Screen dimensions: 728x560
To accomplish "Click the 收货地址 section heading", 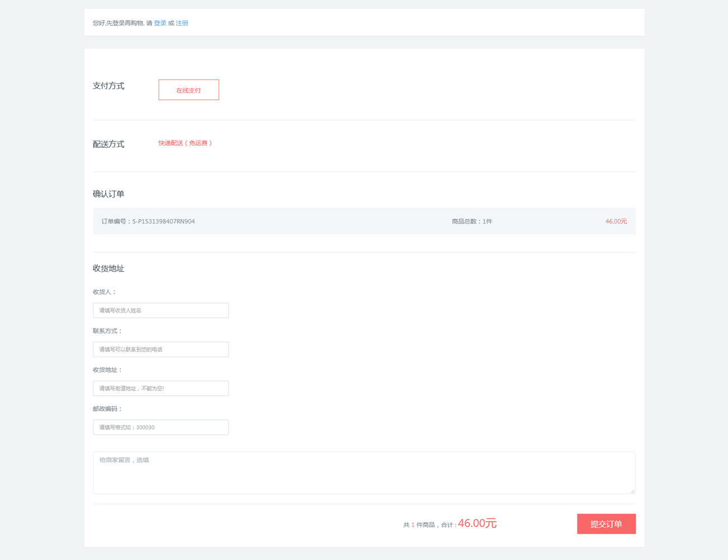I will point(109,268).
